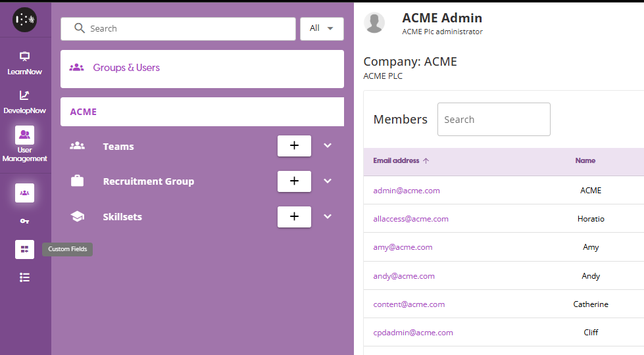Open LearnNow from the sidebar
The height and width of the screenshot is (355, 644).
click(24, 62)
